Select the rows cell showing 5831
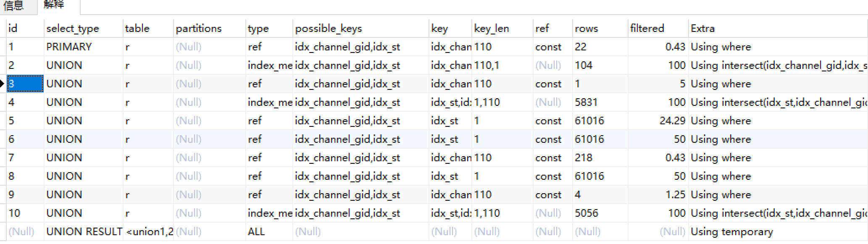This screenshot has width=868, height=244. pyautogui.click(x=600, y=102)
